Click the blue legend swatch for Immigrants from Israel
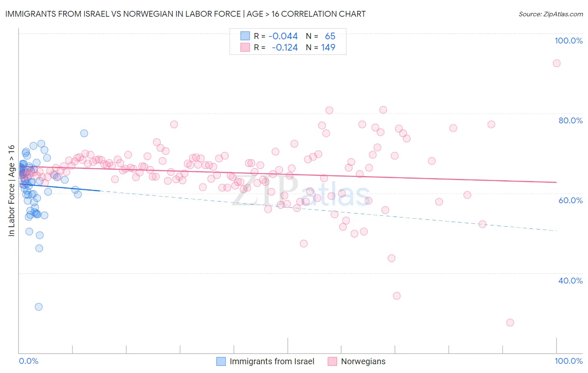 [x=221, y=361]
